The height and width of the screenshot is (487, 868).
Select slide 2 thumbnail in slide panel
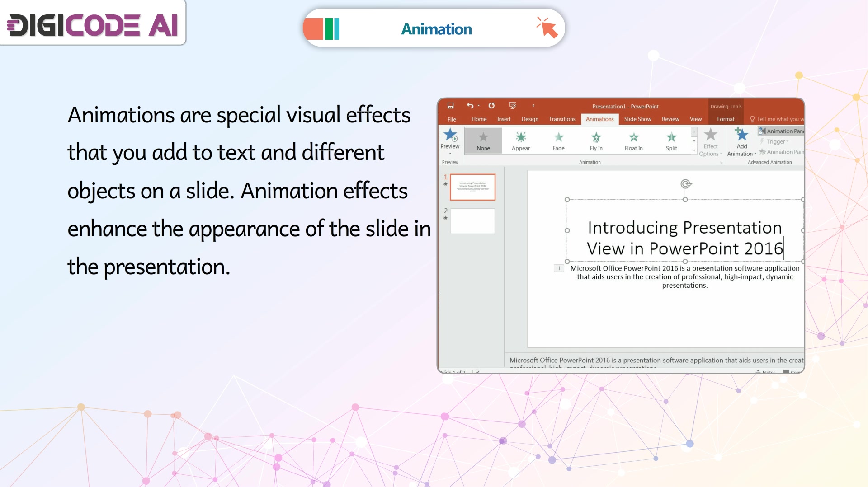pos(472,221)
